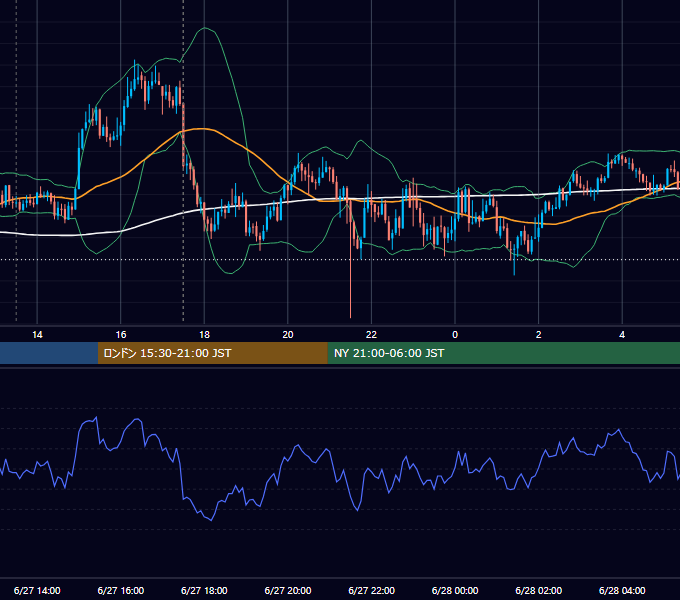
Task: Click the 6/27 22:00 date label
Action: (371, 590)
